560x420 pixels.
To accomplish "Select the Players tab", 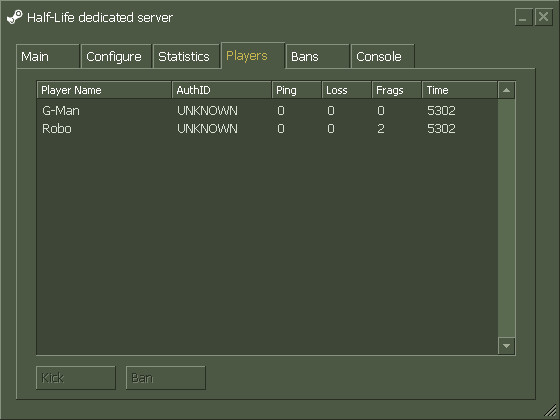I will (x=253, y=55).
